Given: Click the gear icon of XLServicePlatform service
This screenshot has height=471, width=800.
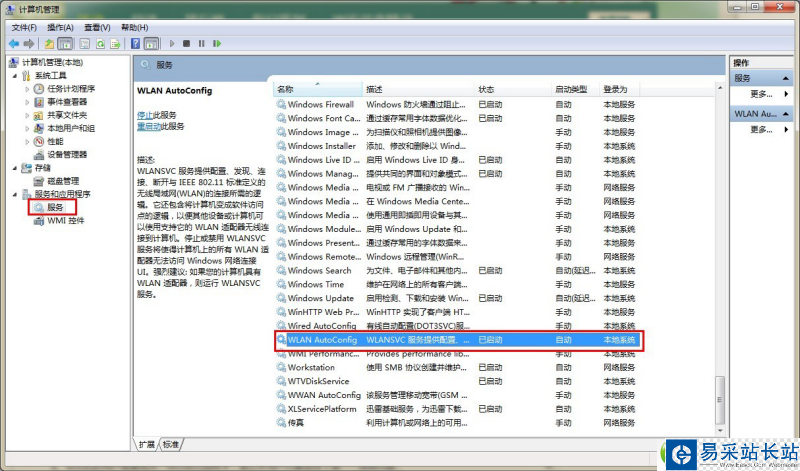Looking at the screenshot, I should pos(281,409).
